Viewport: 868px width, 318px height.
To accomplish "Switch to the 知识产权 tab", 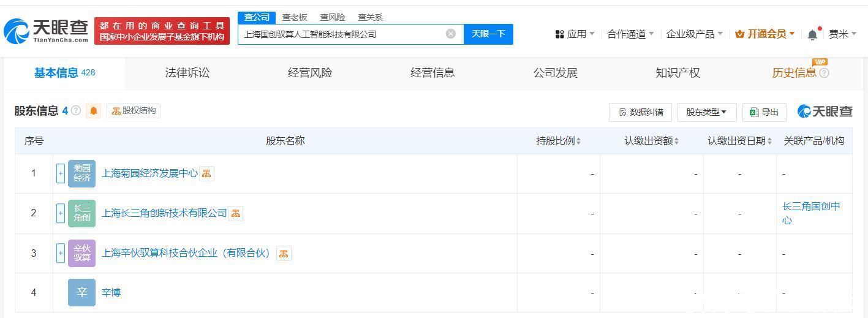I will click(x=677, y=73).
